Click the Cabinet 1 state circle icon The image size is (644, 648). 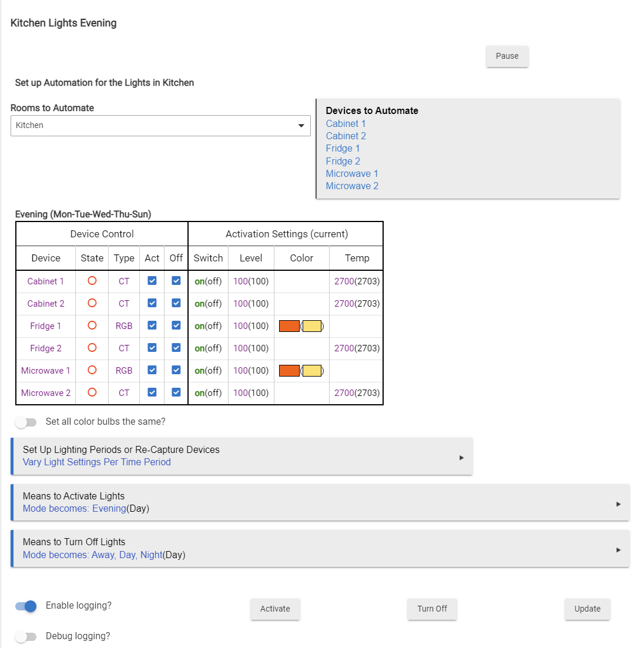click(92, 281)
